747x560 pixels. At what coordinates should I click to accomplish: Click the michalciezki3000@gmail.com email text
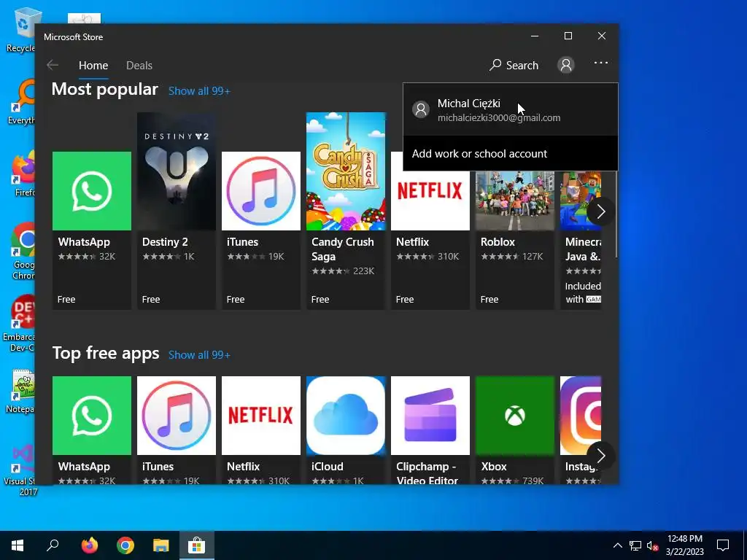(499, 118)
